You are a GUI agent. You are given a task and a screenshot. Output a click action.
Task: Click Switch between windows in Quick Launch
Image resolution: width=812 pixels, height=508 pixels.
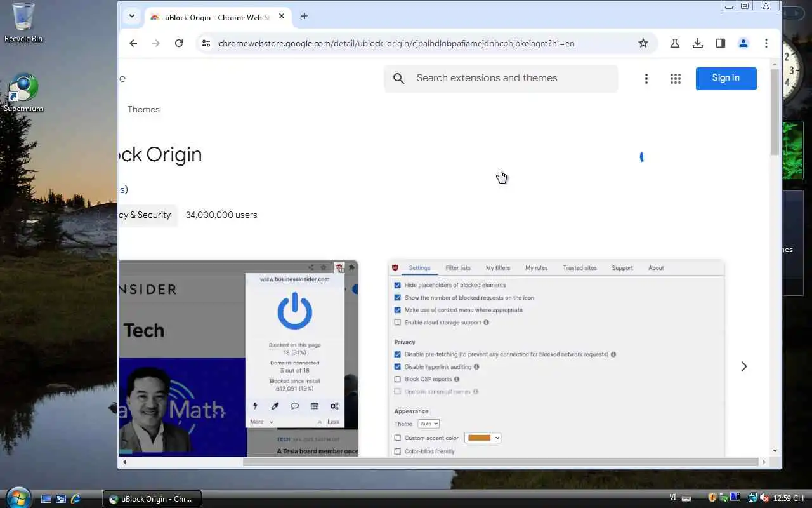(x=61, y=499)
